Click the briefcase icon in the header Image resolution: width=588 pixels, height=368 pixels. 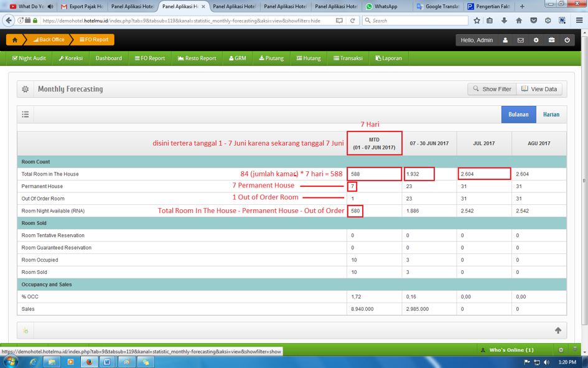(551, 40)
